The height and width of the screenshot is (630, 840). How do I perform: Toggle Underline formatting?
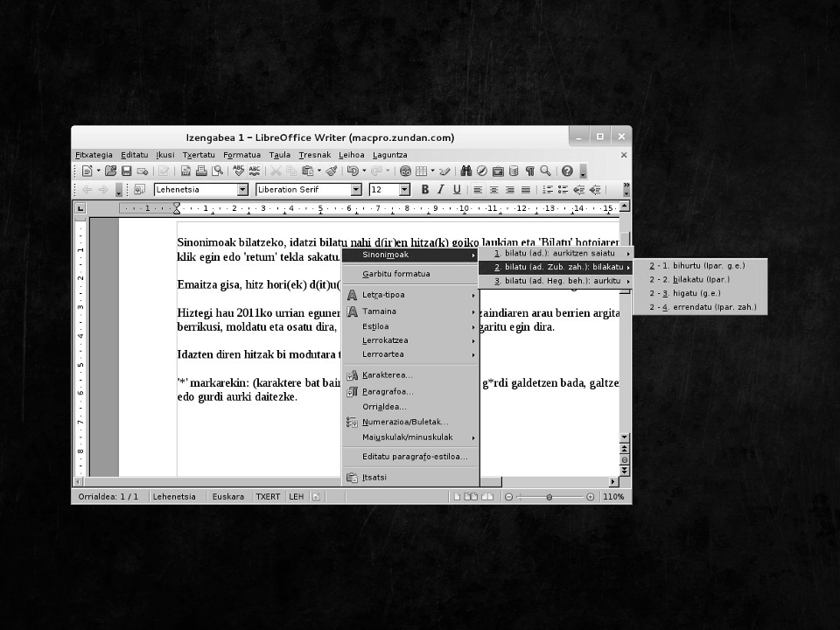457,190
